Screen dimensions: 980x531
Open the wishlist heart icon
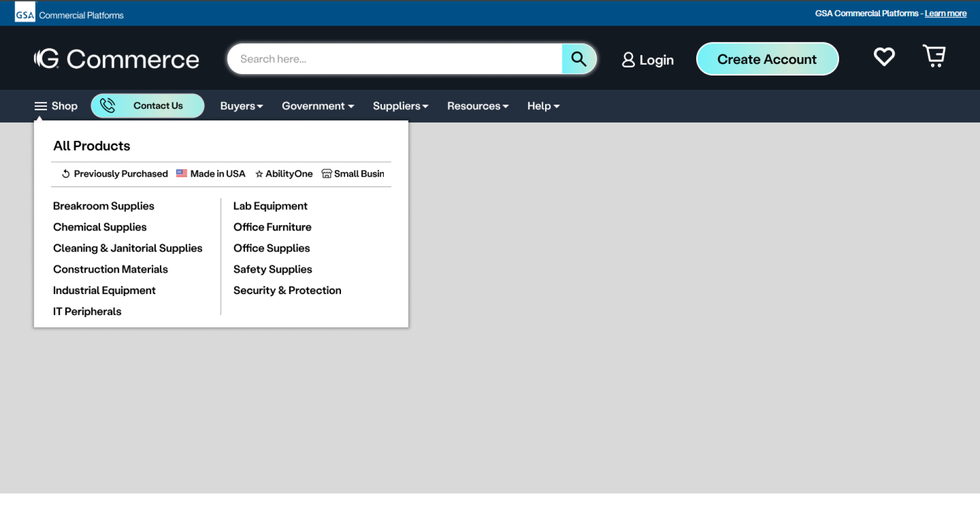click(x=884, y=57)
